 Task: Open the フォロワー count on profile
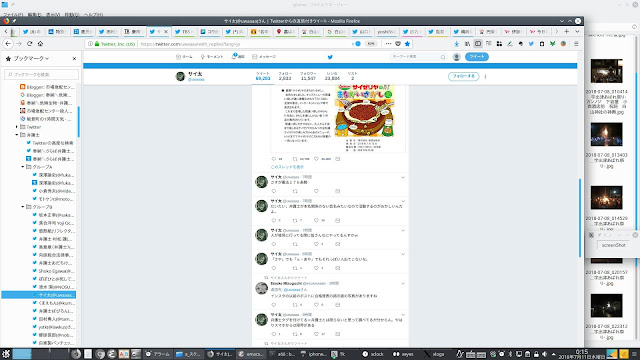tap(308, 76)
